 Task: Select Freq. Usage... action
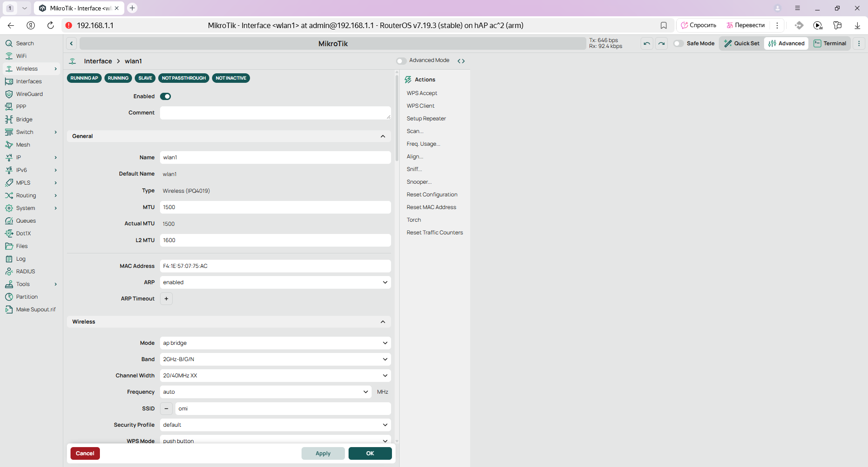click(423, 144)
